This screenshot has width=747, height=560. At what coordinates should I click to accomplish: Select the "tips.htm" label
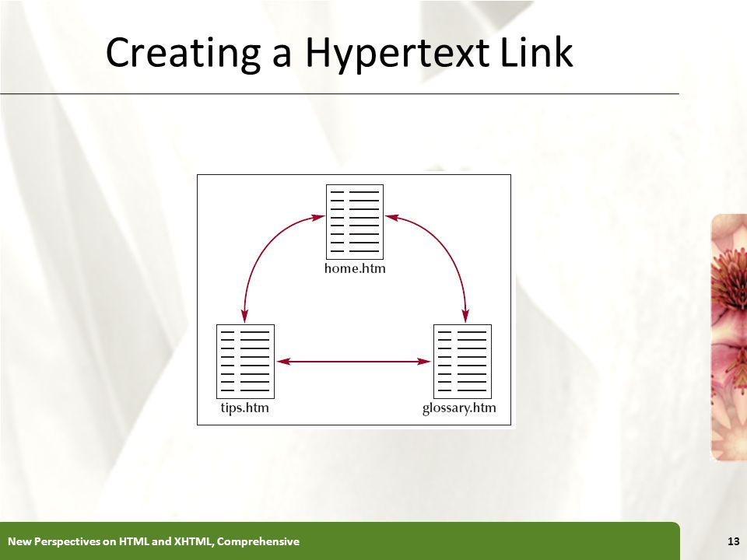pos(245,408)
